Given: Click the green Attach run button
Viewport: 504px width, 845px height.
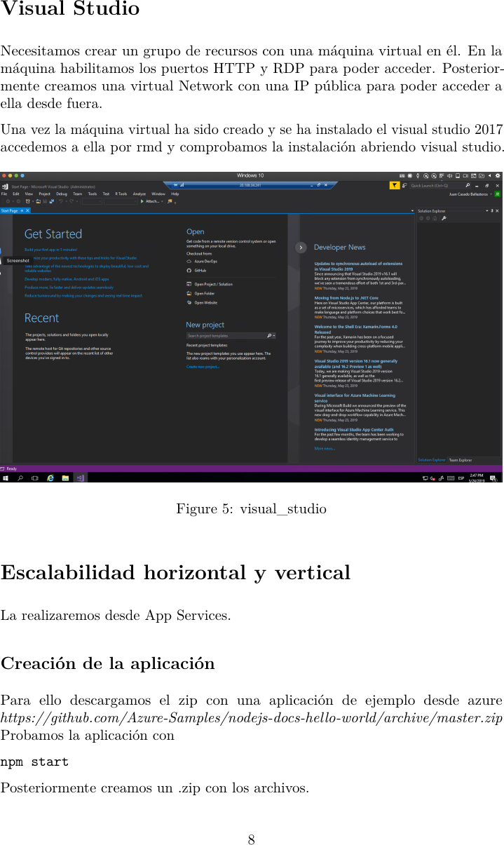Looking at the screenshot, I should click(x=151, y=201).
